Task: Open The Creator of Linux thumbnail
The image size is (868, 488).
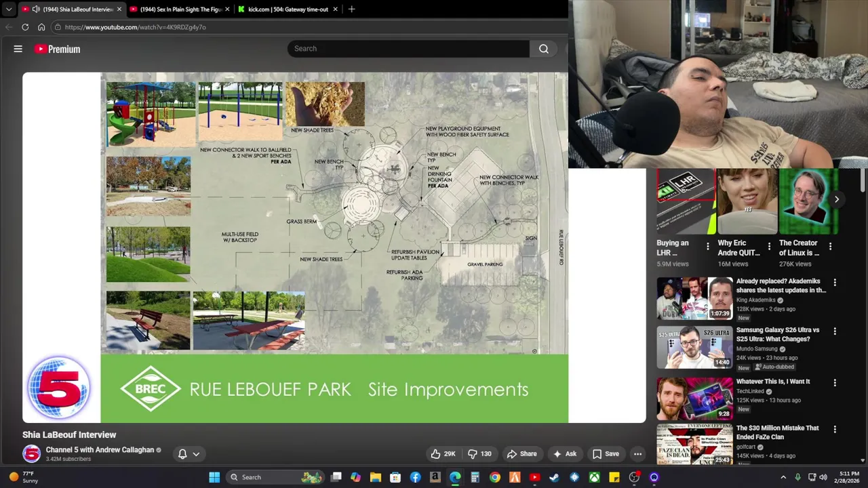Action: tap(808, 201)
